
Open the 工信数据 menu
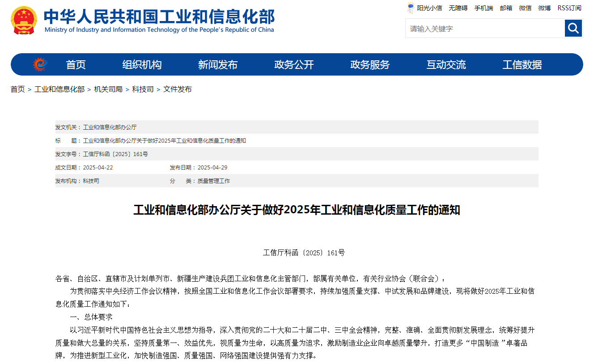point(522,64)
